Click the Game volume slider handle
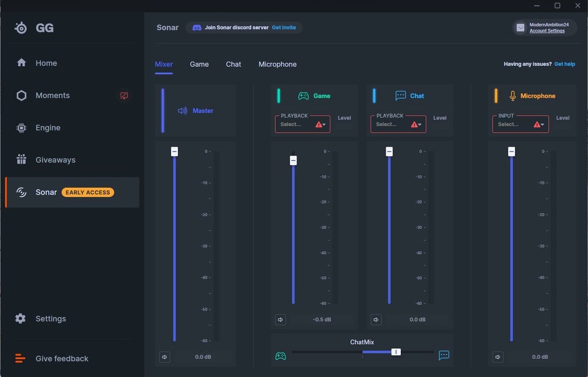Screen dimensions: 588x377 [x=293, y=160]
